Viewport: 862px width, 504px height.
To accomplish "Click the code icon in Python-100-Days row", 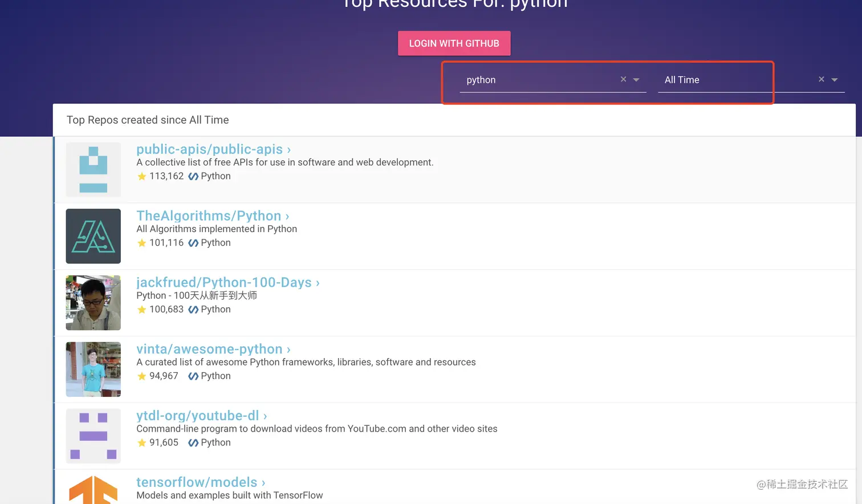I will coord(193,310).
